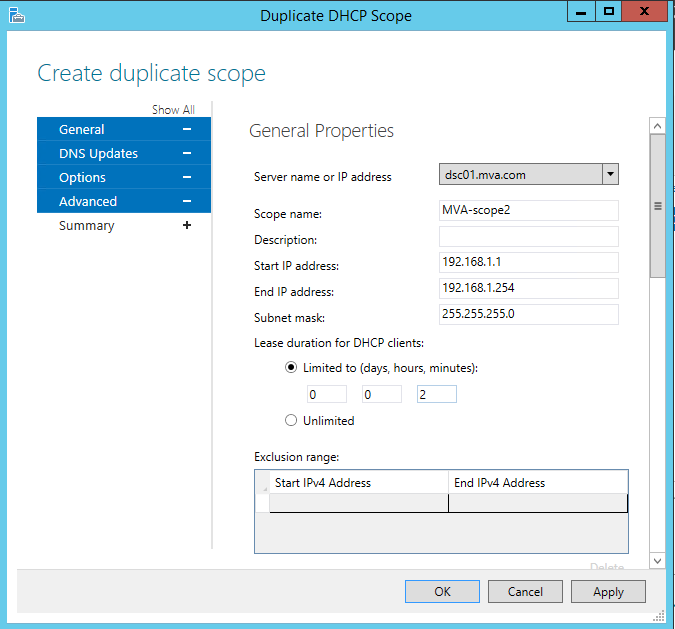
Task: Click the empty End IPv4 exclusion cell
Action: pos(538,503)
